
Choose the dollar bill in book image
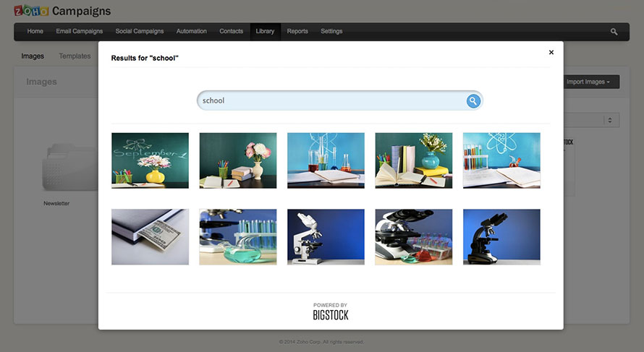pyautogui.click(x=150, y=237)
